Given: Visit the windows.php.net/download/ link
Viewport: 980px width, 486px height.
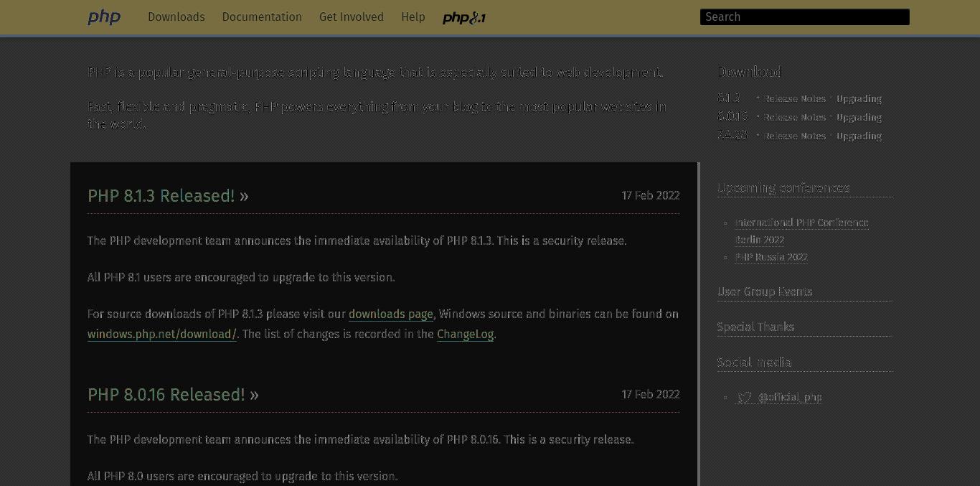Looking at the screenshot, I should [162, 335].
